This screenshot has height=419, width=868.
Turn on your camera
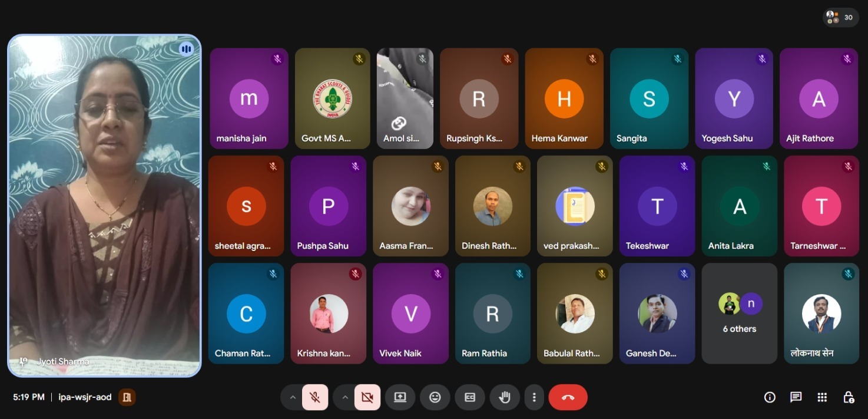click(367, 397)
